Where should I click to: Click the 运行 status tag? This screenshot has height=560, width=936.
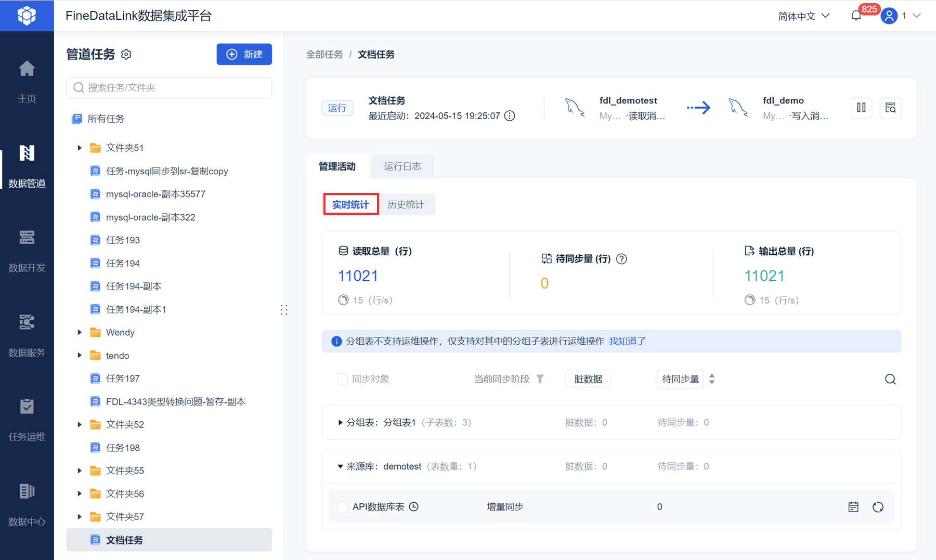click(x=337, y=108)
